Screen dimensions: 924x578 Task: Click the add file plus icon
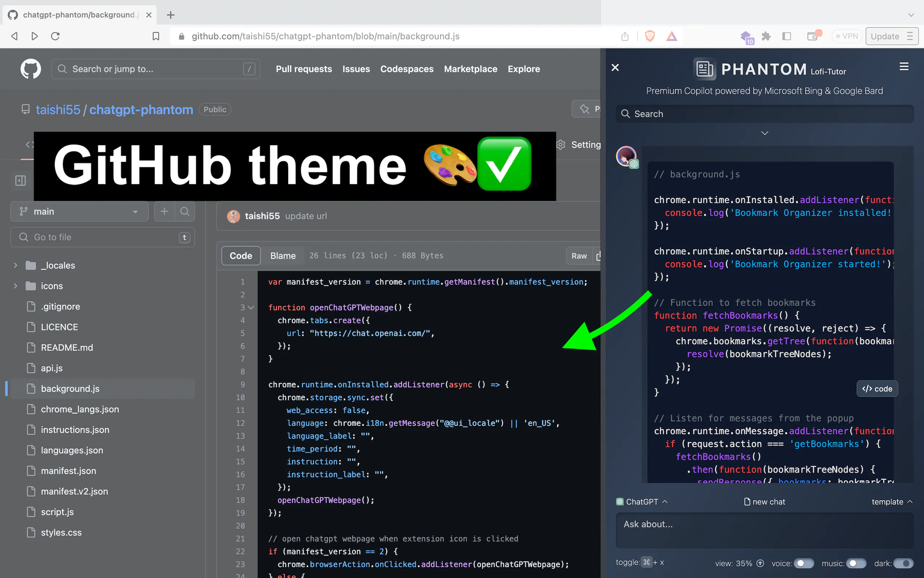tap(164, 211)
